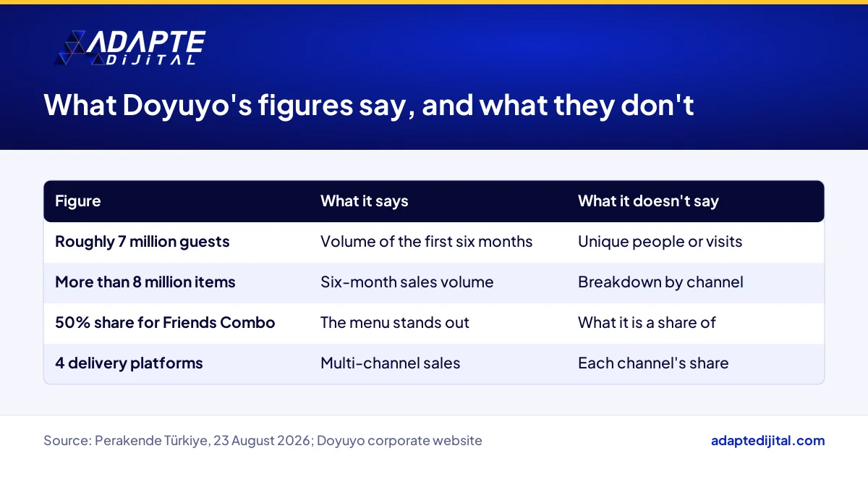868x477 pixels.
Task: Select 'More than 8 million items' cell
Action: click(x=145, y=282)
